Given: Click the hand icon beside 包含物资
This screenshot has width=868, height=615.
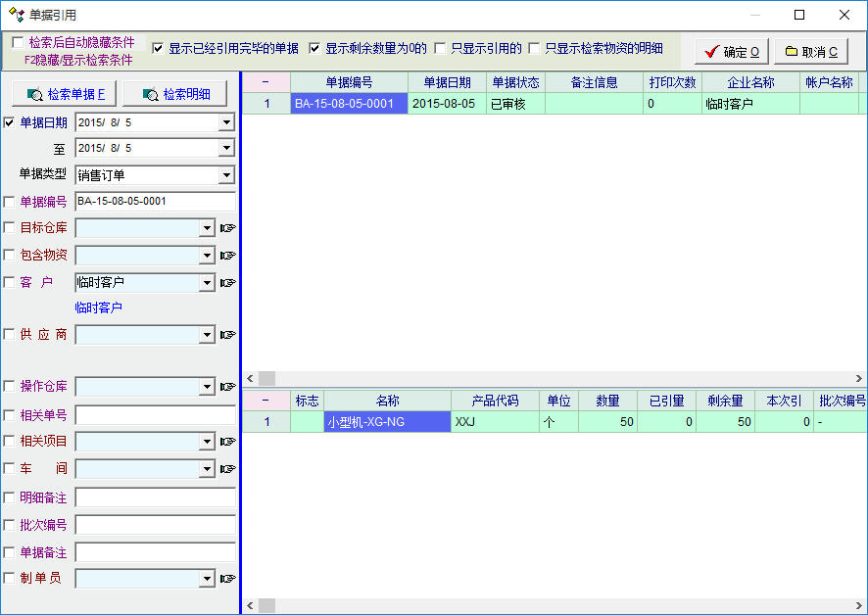Looking at the screenshot, I should (x=227, y=256).
